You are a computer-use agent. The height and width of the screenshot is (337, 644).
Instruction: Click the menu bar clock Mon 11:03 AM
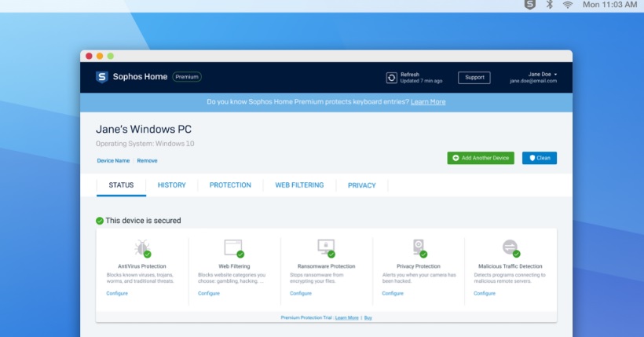point(609,5)
